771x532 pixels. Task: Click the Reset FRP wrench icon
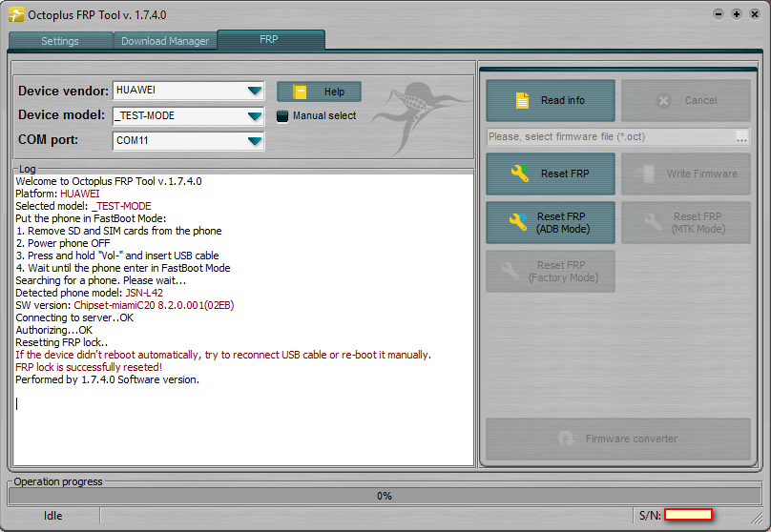click(x=520, y=174)
